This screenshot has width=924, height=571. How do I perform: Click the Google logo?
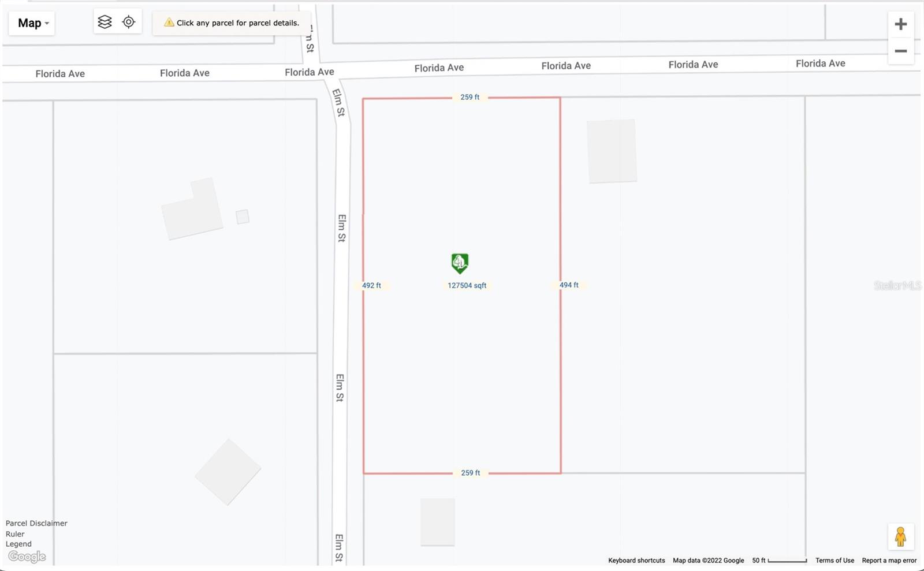27,557
